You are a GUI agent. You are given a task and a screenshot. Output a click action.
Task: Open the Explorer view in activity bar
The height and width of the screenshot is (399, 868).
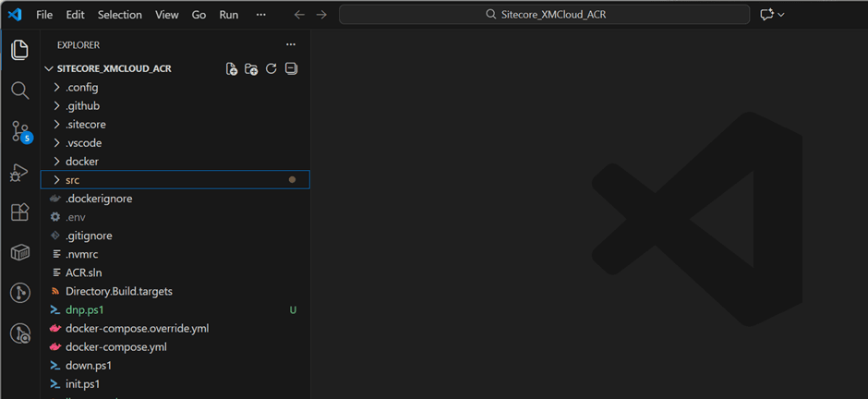point(19,50)
